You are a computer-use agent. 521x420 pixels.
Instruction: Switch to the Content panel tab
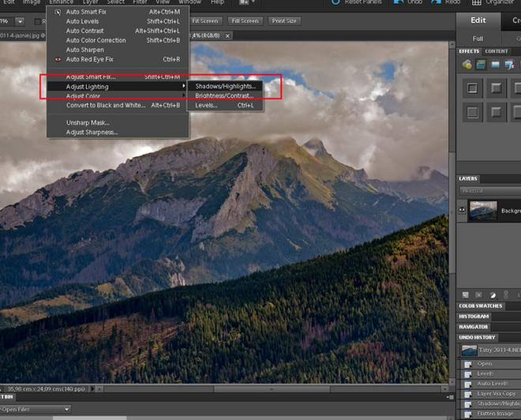pos(496,51)
